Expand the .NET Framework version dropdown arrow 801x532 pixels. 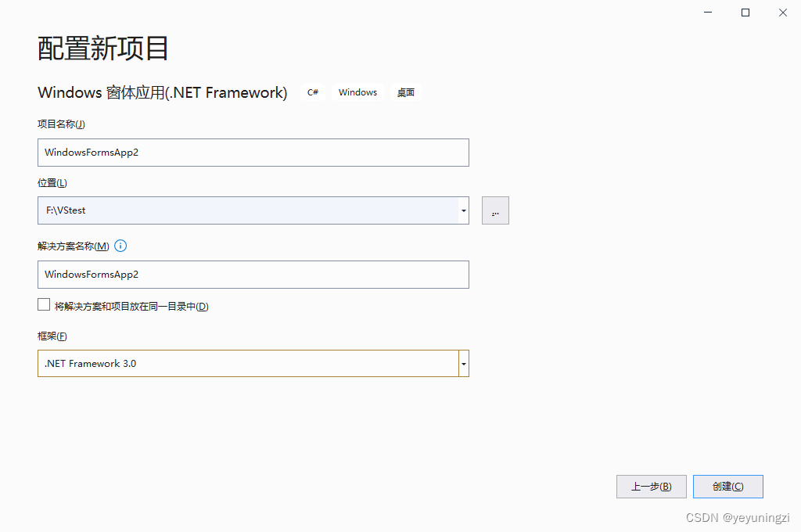463,363
